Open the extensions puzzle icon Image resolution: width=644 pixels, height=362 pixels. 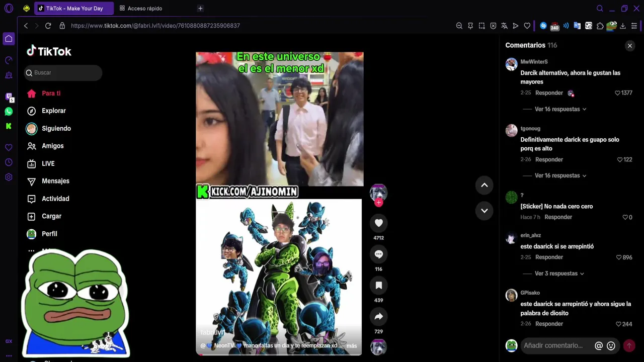tap(600, 26)
